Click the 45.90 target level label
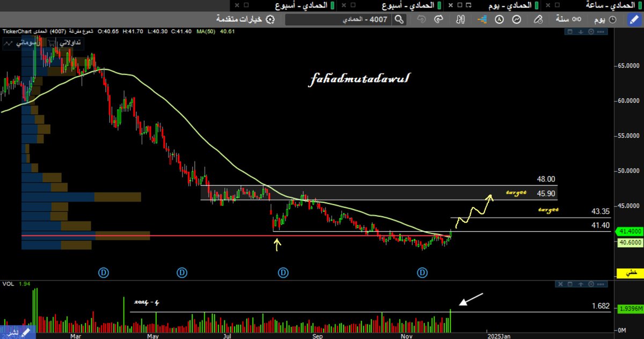The height and width of the screenshot is (339, 644). (x=546, y=193)
